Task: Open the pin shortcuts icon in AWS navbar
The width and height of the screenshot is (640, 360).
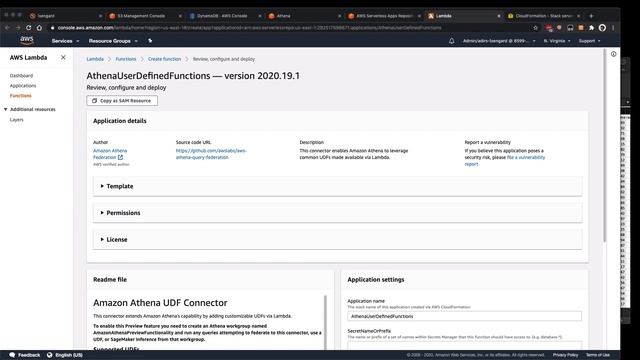Action: [x=150, y=41]
